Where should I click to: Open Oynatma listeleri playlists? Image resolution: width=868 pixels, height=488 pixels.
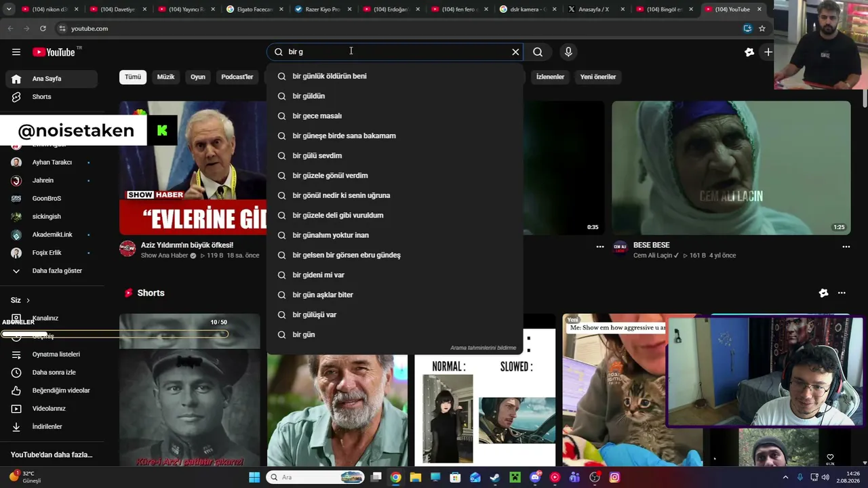tap(51, 354)
